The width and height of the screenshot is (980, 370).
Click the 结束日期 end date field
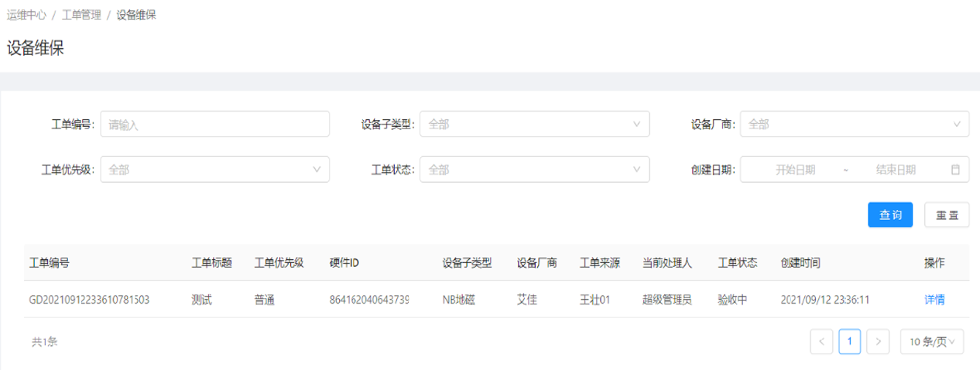coord(896,170)
